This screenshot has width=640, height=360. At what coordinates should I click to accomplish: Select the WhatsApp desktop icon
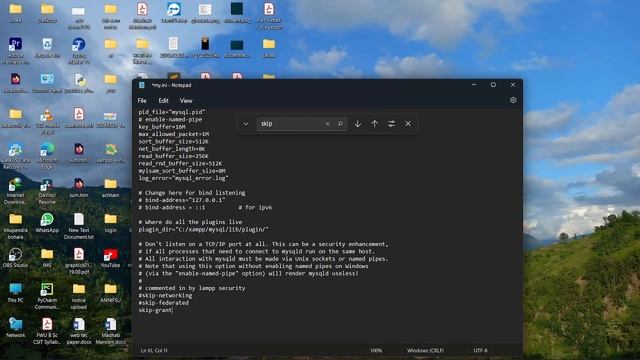point(47,223)
